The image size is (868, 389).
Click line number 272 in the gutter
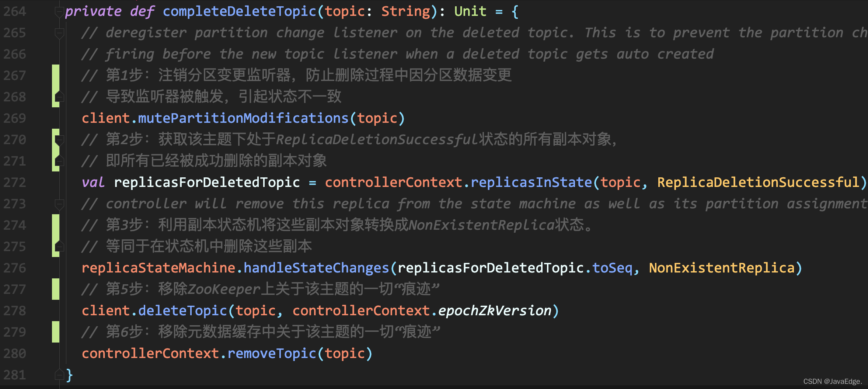[15, 183]
